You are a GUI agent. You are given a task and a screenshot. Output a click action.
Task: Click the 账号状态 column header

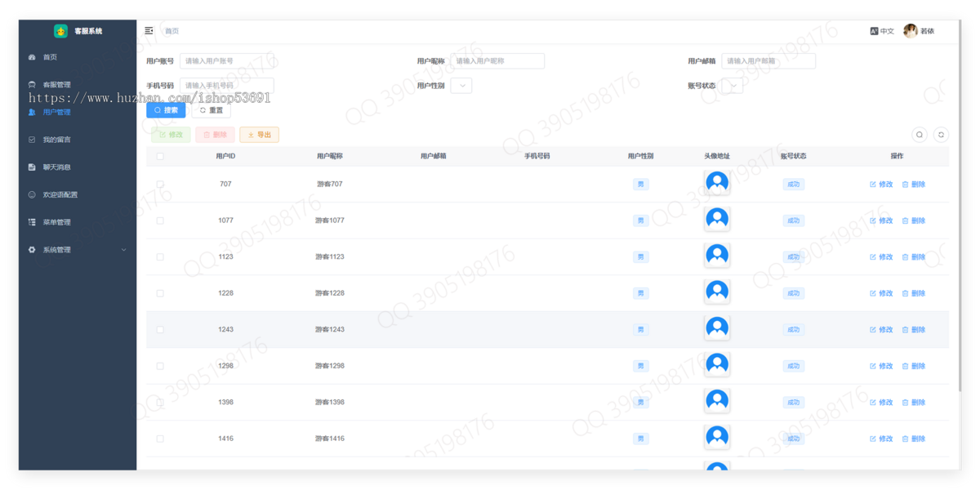(793, 156)
